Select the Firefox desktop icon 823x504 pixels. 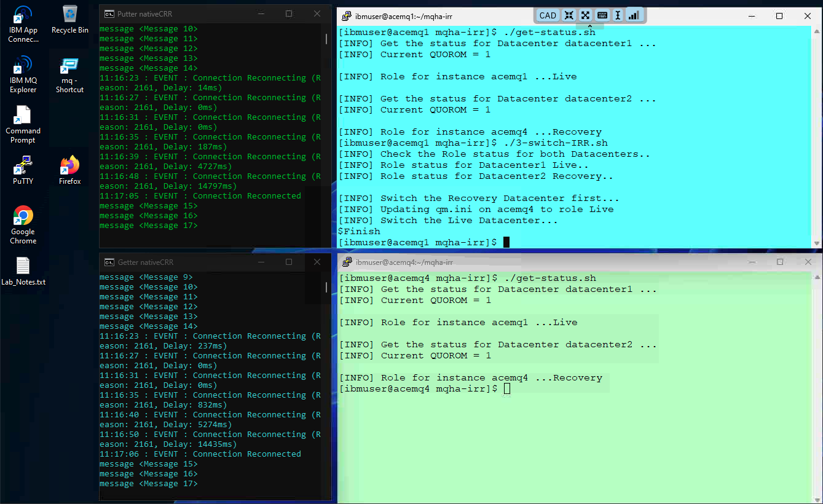70,170
